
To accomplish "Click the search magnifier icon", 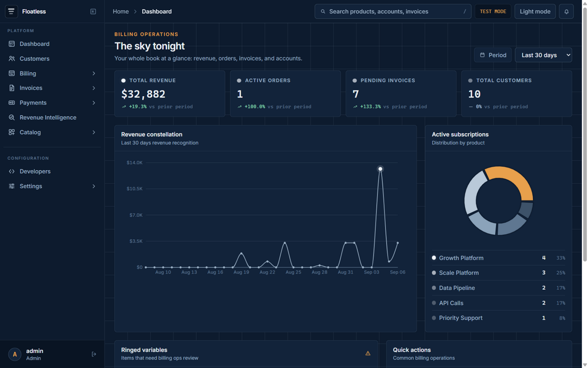I will click(x=323, y=11).
